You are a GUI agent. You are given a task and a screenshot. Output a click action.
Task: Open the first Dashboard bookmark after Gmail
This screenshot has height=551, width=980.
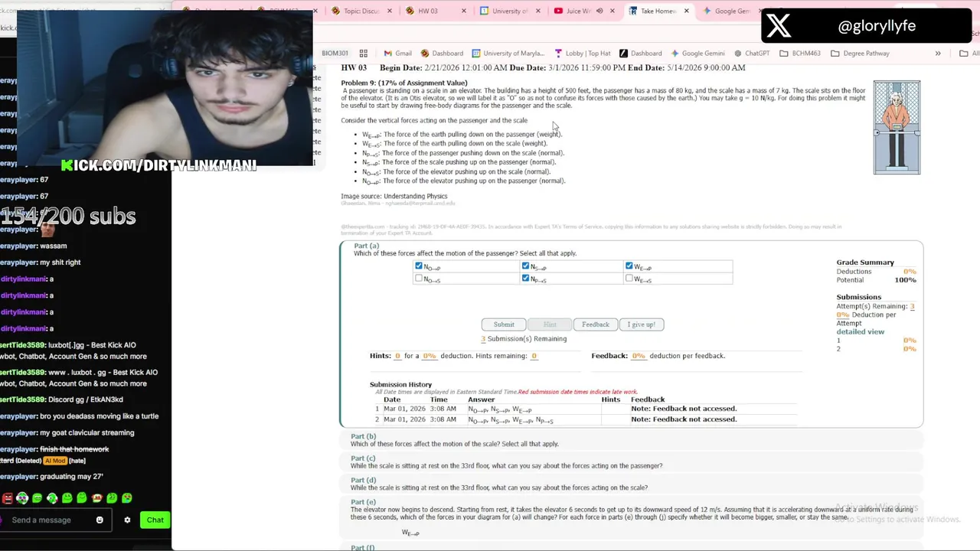coord(442,54)
